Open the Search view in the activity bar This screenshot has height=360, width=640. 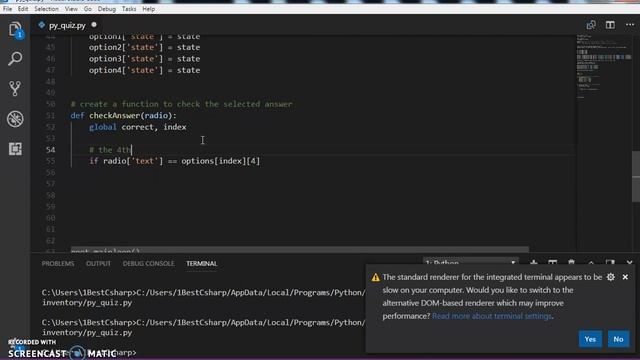point(15,59)
